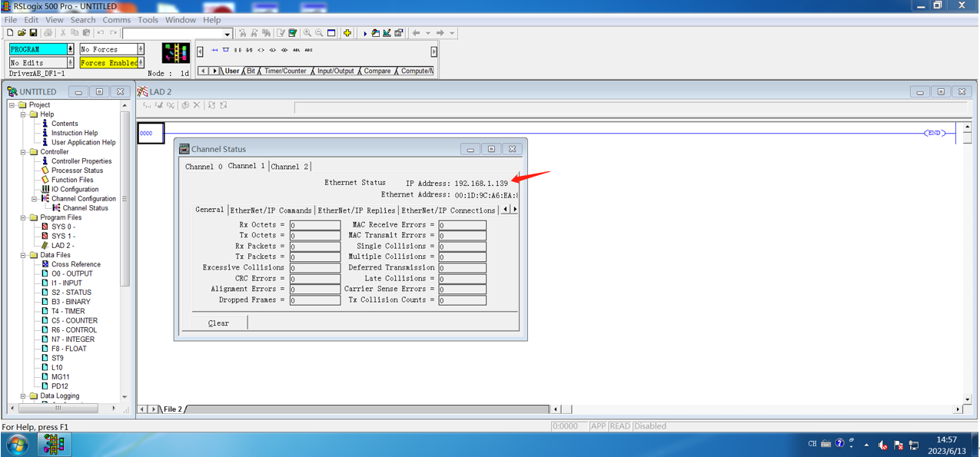
Task: Collapse the Controller folder in tree
Action: (x=23, y=152)
